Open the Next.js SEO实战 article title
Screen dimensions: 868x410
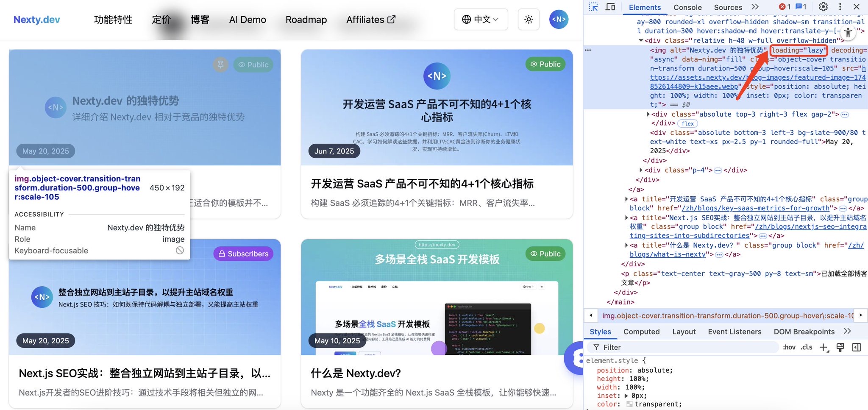[x=145, y=373]
